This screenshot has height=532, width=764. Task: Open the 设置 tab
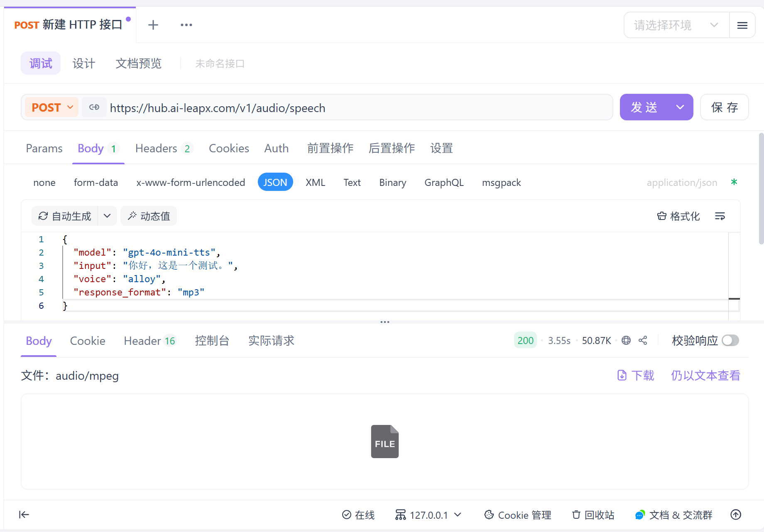pyautogui.click(x=441, y=149)
